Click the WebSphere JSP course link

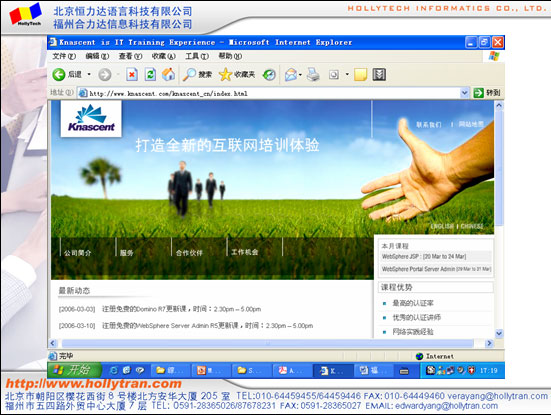(x=424, y=257)
